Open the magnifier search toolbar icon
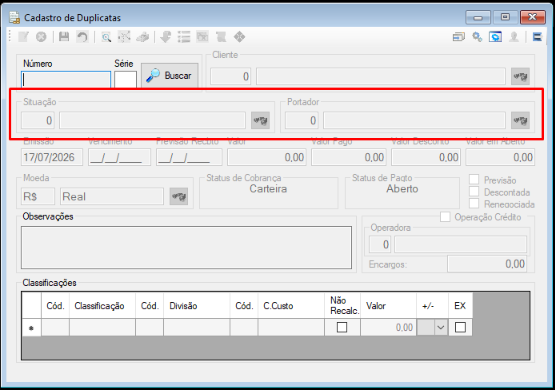 pos(106,37)
